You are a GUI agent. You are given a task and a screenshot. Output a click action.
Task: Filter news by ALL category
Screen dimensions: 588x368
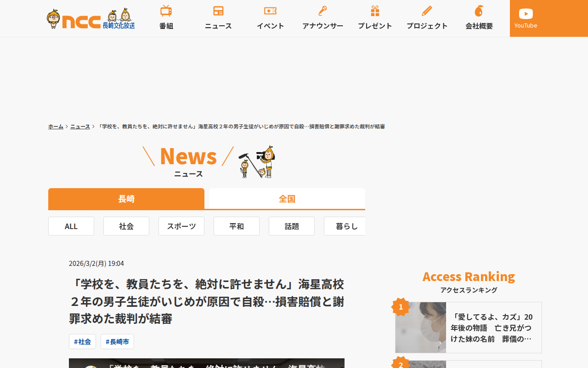71,226
